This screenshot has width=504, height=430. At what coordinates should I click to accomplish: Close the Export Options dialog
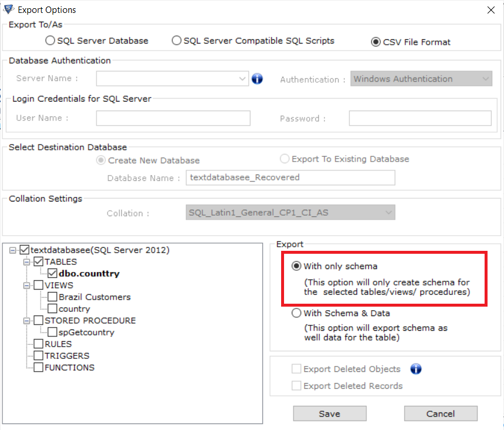coord(490,10)
